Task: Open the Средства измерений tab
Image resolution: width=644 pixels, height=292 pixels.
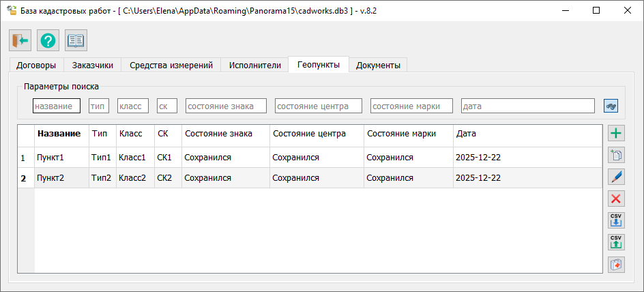Action: pyautogui.click(x=171, y=65)
